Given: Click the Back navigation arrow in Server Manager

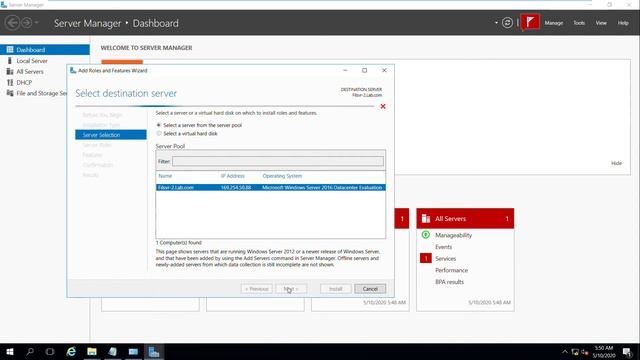Looking at the screenshot, I should pos(13,23).
